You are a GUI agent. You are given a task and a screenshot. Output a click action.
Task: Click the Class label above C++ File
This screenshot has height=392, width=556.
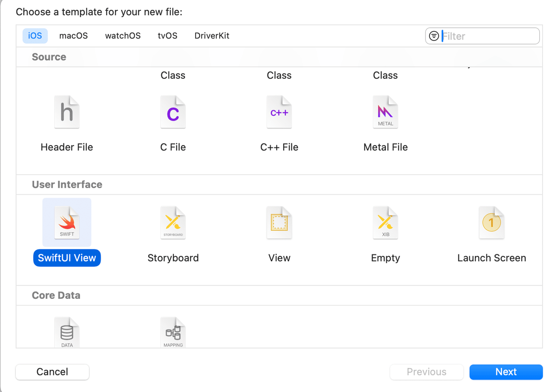[279, 76]
